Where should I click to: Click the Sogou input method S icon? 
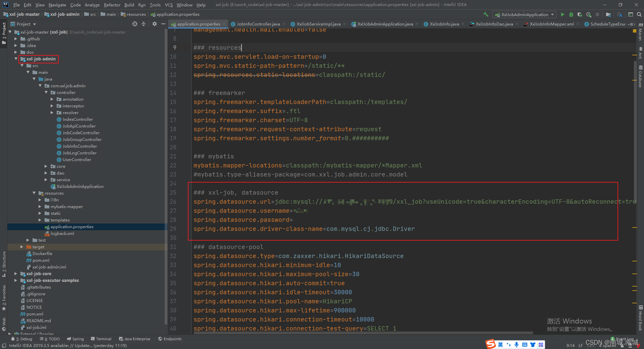coord(491,344)
